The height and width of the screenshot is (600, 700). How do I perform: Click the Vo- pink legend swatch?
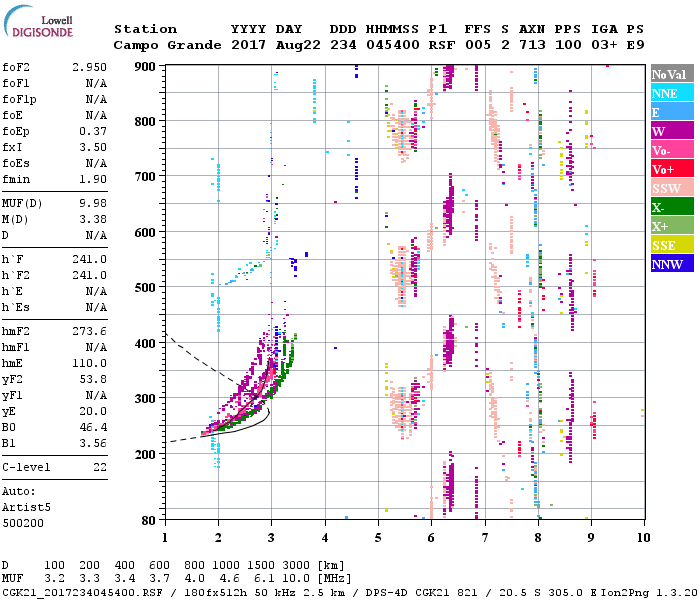pos(672,150)
